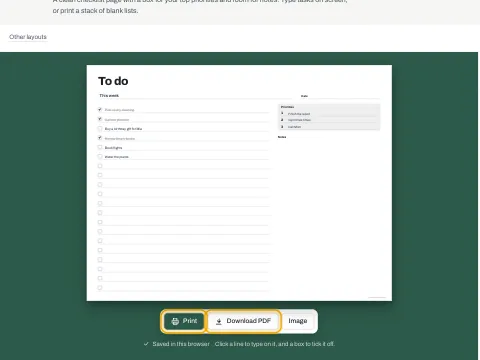The width and height of the screenshot is (480, 360).
Task: Uncheck the Renew library books checkbox
Action: (x=100, y=138)
